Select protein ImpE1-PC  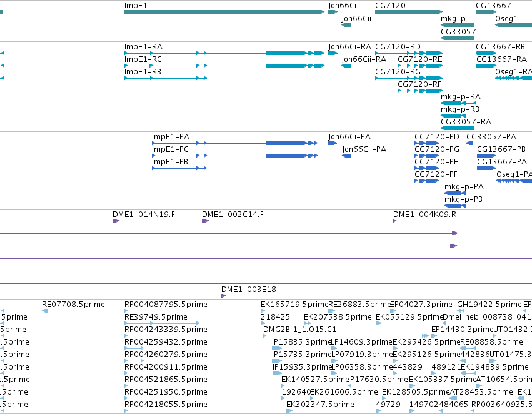[235, 156]
